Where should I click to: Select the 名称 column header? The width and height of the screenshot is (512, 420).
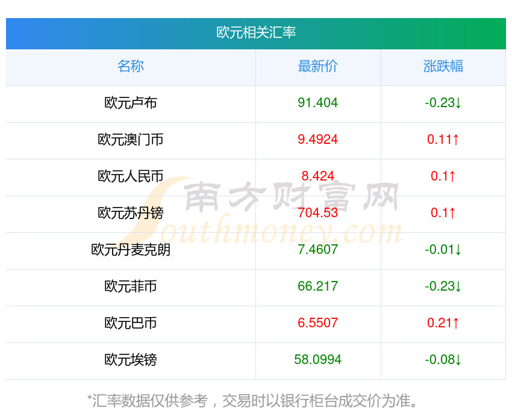pos(131,66)
